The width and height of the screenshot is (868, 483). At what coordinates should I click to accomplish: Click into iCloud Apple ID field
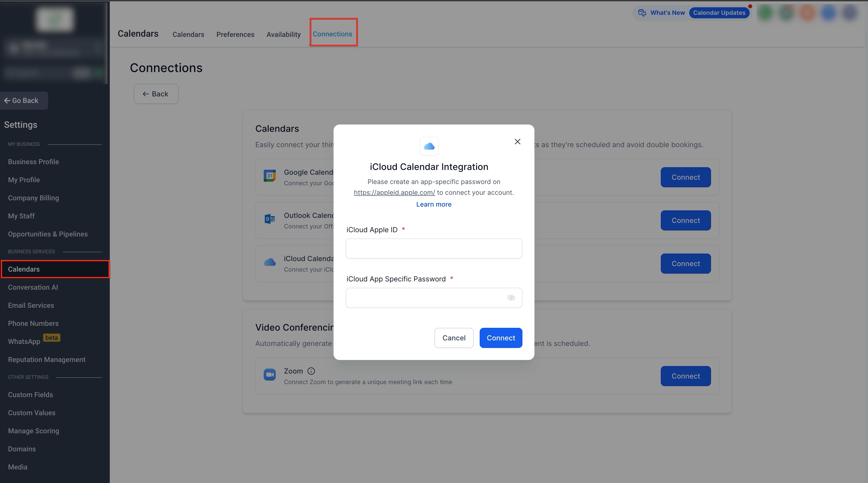(433, 249)
